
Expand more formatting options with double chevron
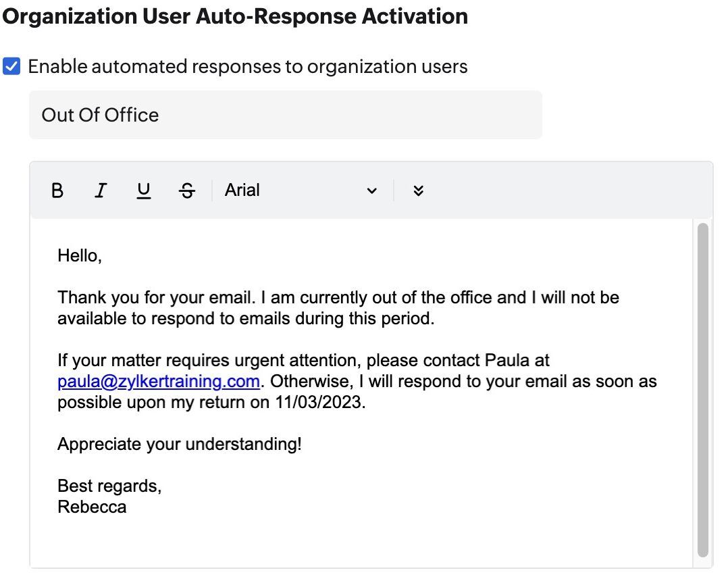(418, 191)
